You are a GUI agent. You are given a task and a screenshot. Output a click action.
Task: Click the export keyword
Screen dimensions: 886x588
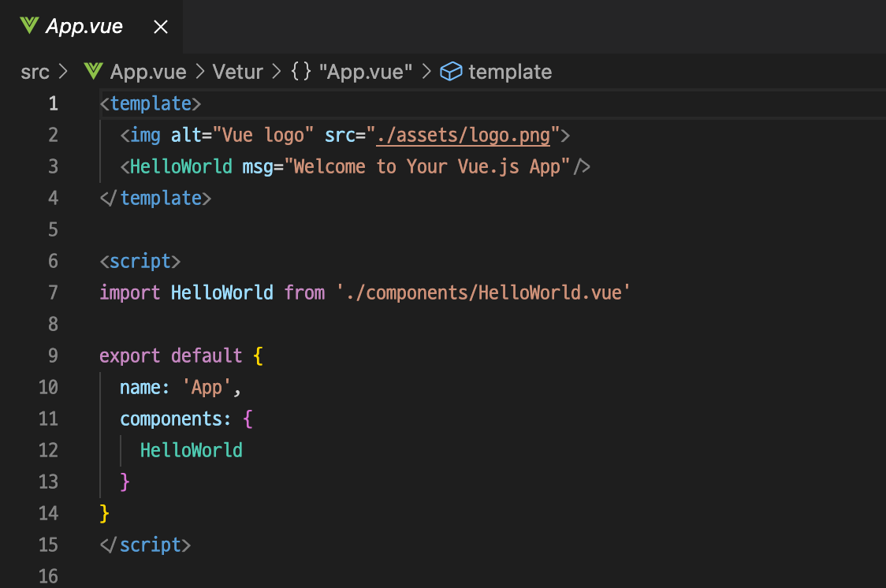tap(130, 355)
